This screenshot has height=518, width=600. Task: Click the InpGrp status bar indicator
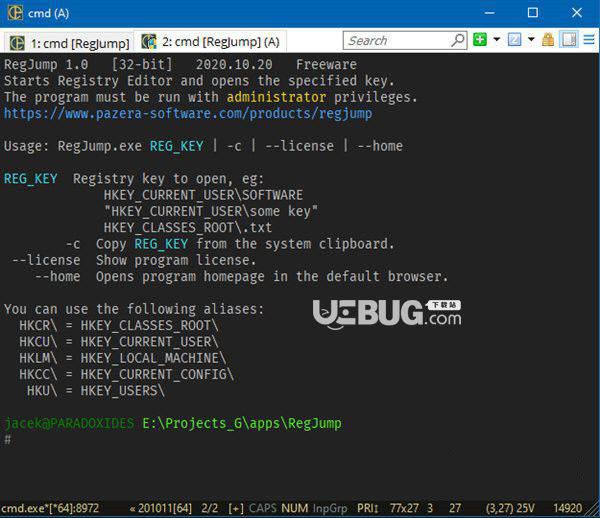pyautogui.click(x=330, y=508)
